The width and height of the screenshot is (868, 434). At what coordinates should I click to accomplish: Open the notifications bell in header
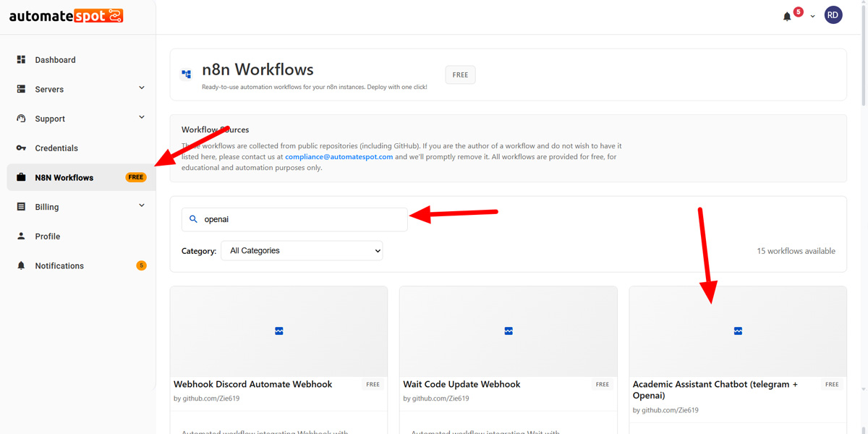(787, 16)
